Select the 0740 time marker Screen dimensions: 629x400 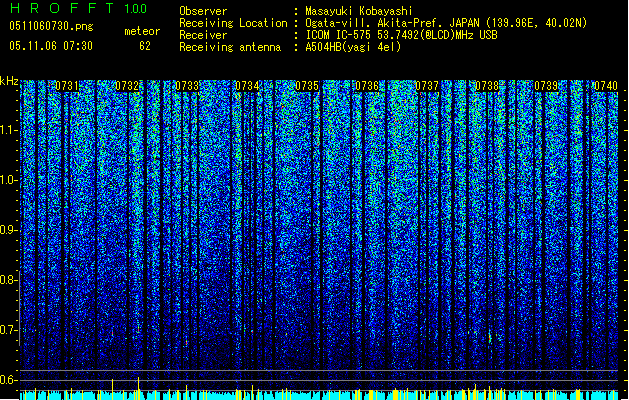[x=606, y=86]
